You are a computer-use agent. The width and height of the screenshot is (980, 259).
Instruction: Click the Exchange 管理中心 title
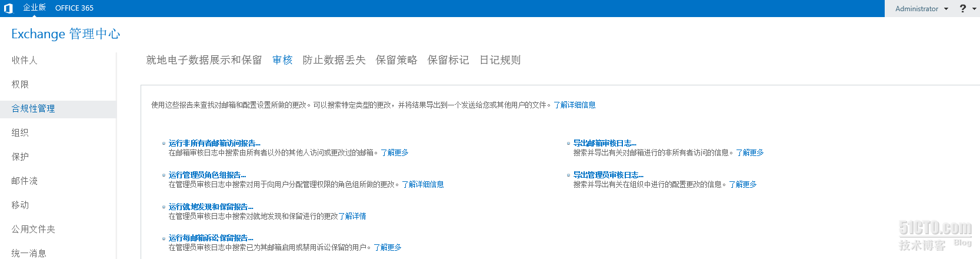65,34
